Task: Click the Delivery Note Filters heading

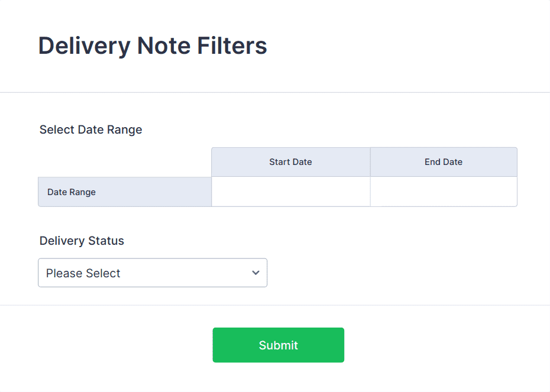Action: click(153, 46)
